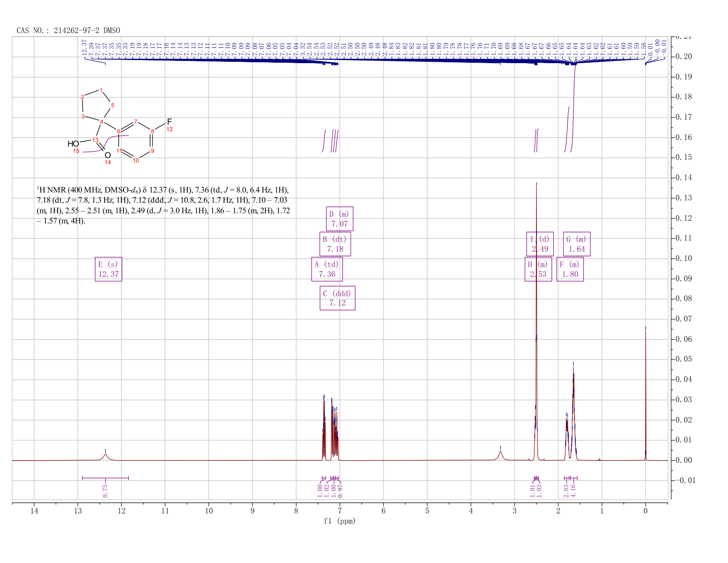Viewport: 728px width, 563px height.
Task: Select the H (m) 2.53 multiplet box
Action: point(538,269)
